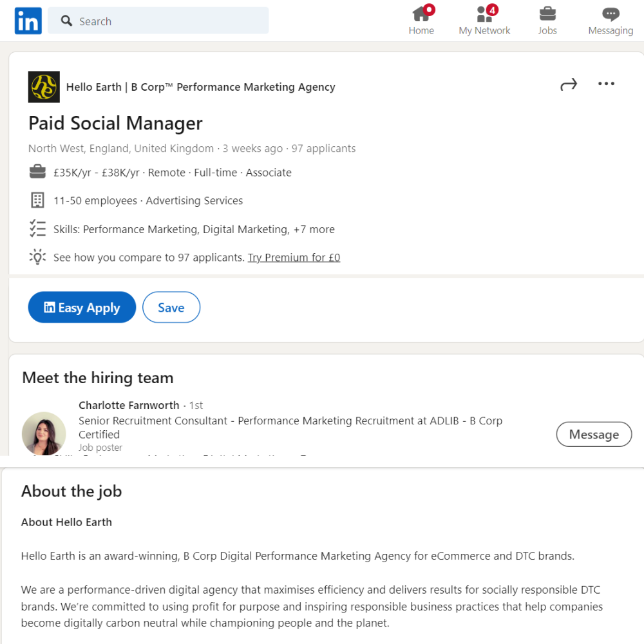Message Charlotte Farnworth
Viewport: 644px width, 644px height.
tap(594, 434)
